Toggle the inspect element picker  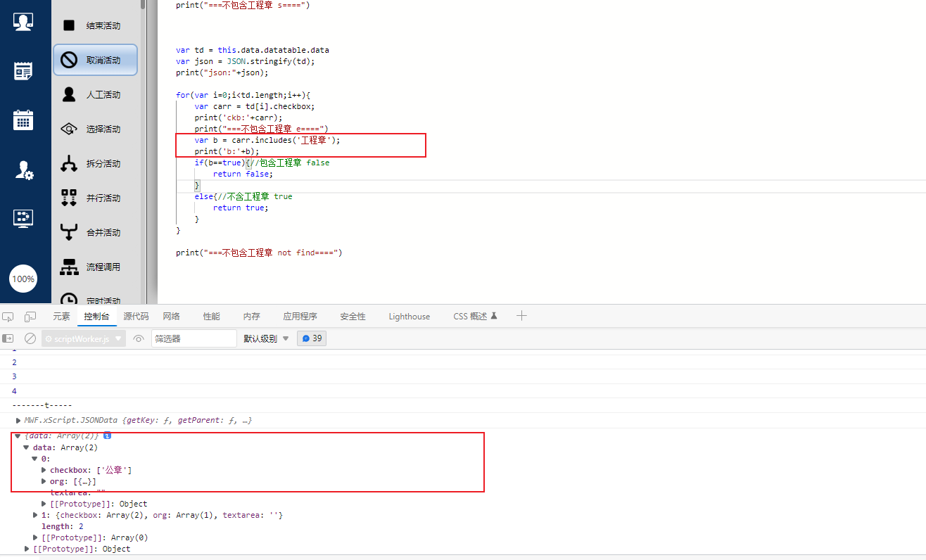[x=8, y=317]
